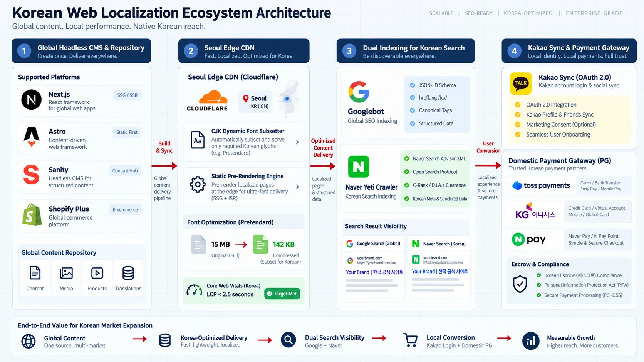The image size is (644, 362).
Task: Open the Your Brand link under Naver Search
Action: 440,271
